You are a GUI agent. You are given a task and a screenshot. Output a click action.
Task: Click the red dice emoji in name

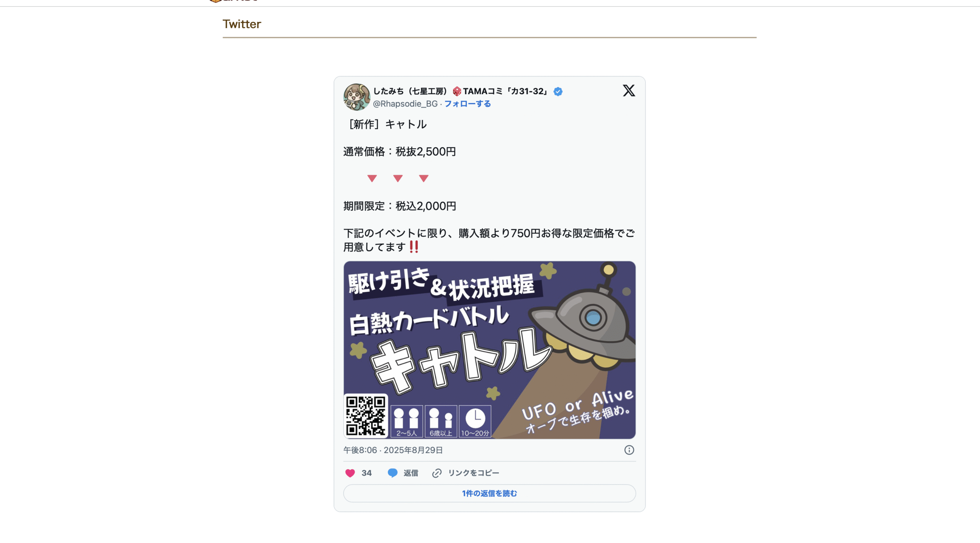457,91
